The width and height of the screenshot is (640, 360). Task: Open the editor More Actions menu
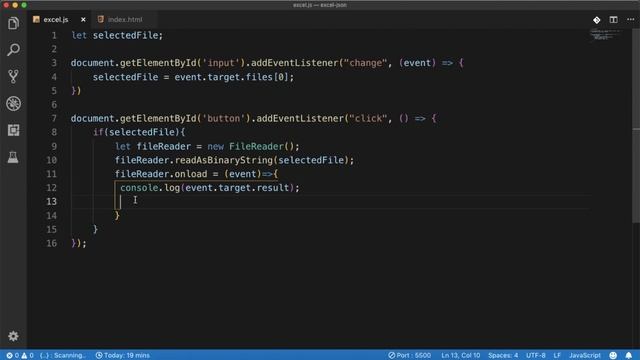tap(630, 20)
